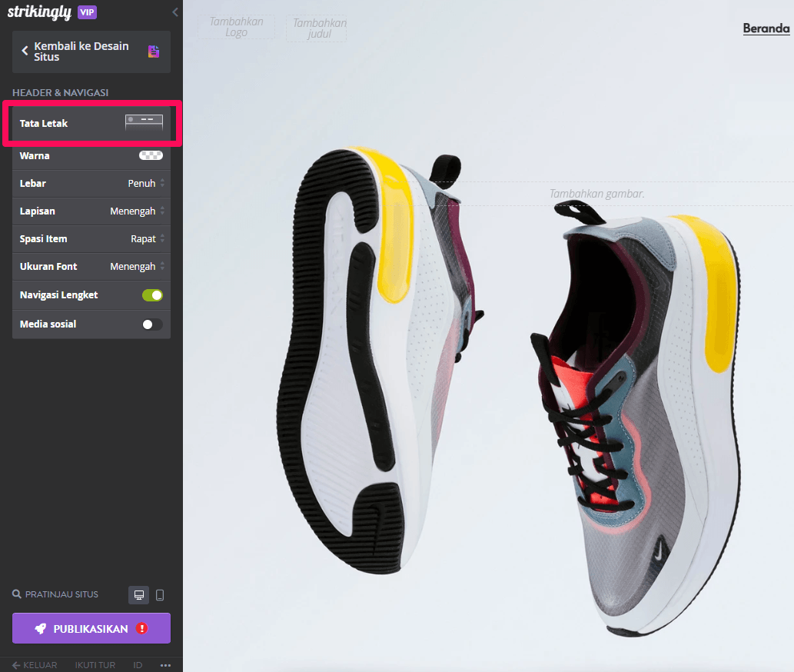Open the more options ellipsis menu

pyautogui.click(x=165, y=665)
